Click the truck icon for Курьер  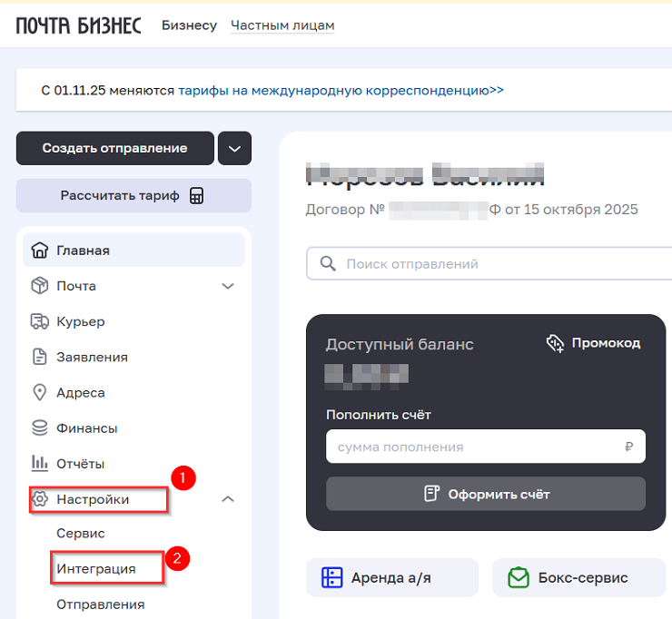40,321
